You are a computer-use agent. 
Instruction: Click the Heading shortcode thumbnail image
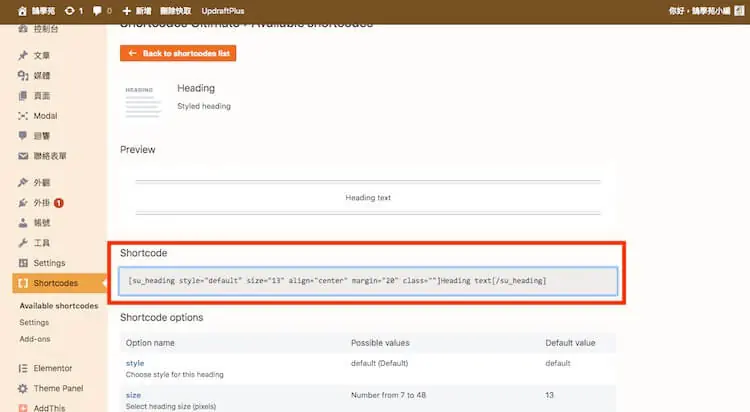[x=143, y=101]
